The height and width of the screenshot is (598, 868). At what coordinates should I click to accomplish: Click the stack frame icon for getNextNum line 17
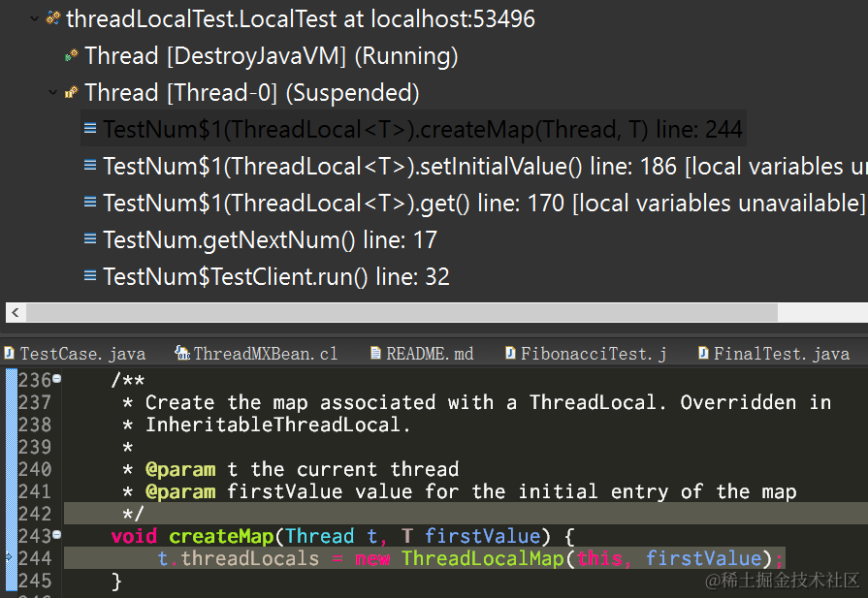[89, 238]
